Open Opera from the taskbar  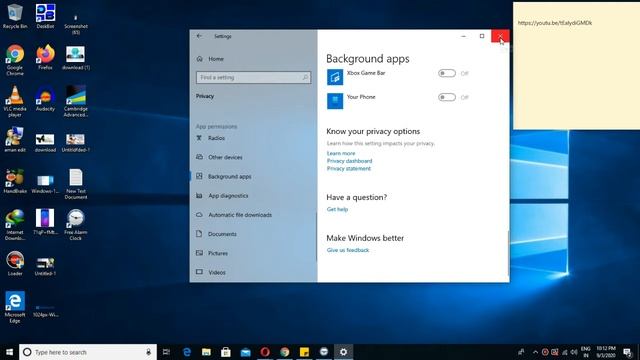click(265, 352)
